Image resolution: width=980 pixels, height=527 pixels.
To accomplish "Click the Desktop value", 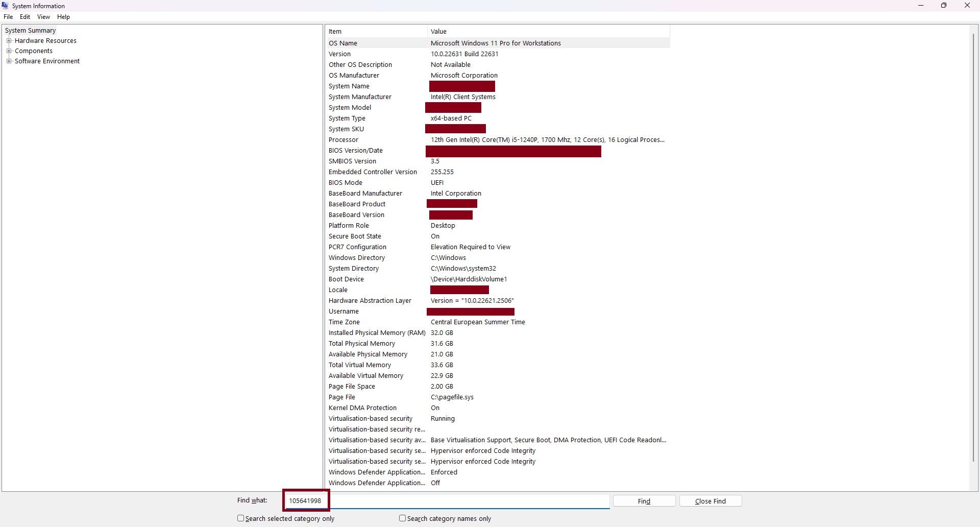I will coord(443,226).
